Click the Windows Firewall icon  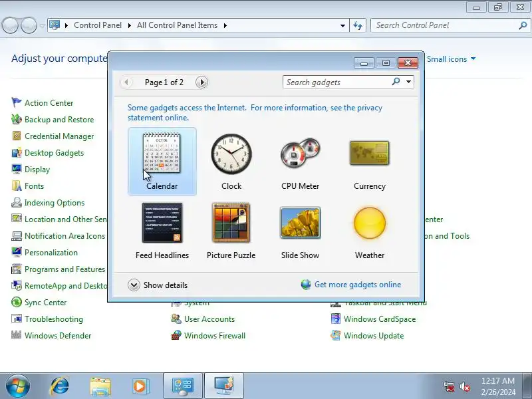click(x=176, y=335)
